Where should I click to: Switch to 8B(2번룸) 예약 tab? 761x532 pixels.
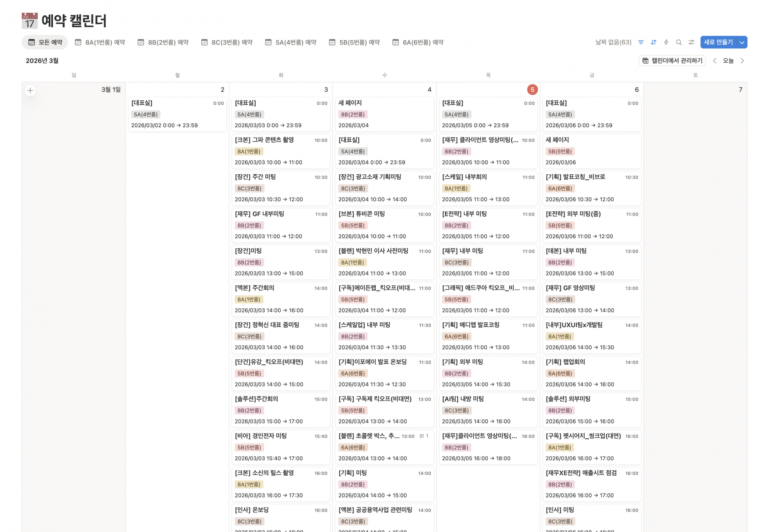point(163,42)
